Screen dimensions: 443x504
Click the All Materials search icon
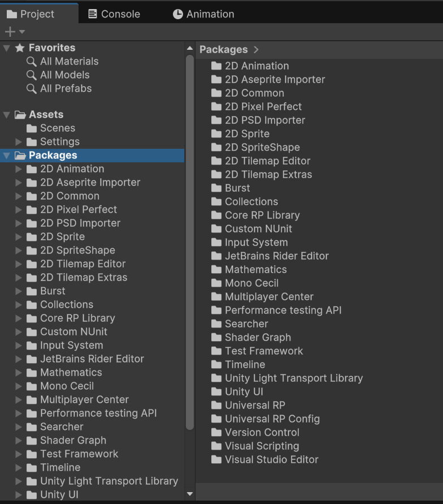click(31, 62)
